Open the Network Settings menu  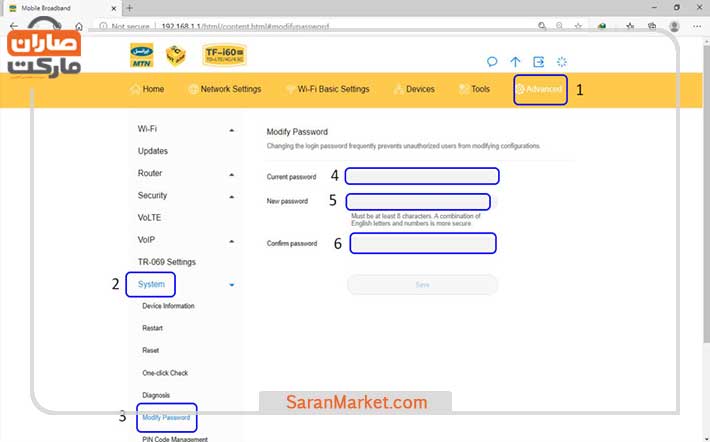click(224, 89)
